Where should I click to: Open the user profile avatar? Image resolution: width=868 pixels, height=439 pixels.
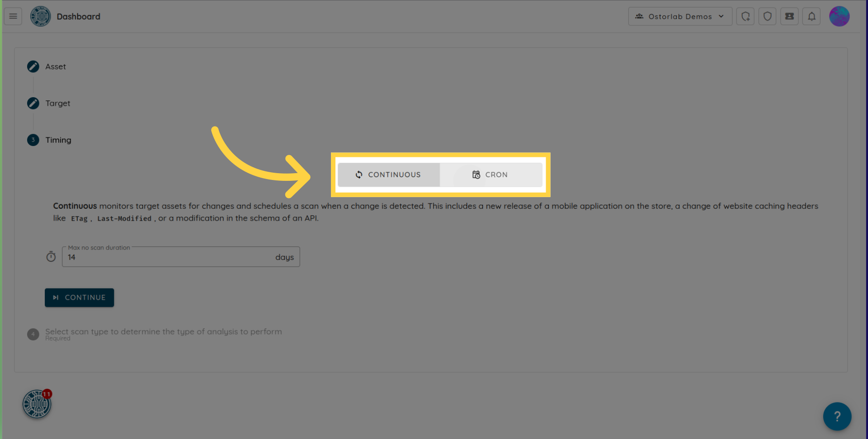click(x=839, y=16)
